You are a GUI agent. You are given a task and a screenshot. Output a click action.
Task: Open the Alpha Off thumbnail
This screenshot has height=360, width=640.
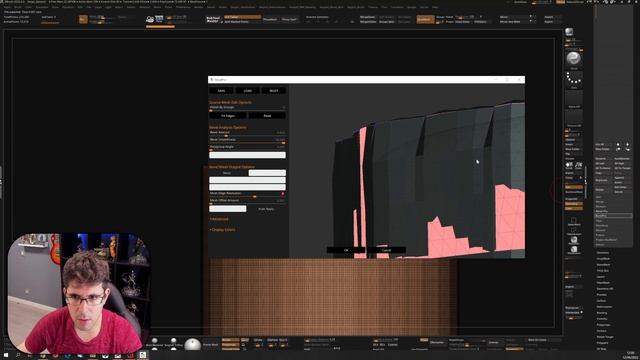[x=574, y=99]
